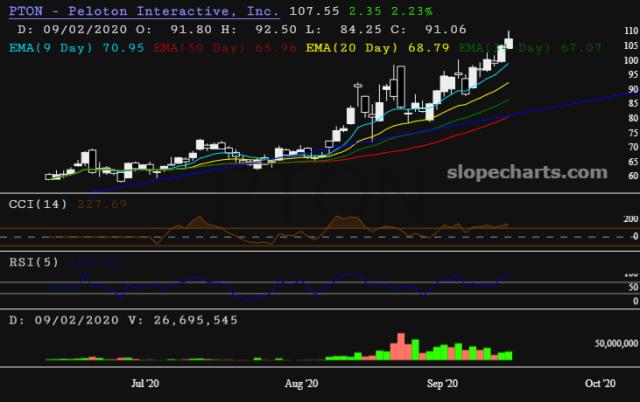640x402 pixels.
Task: Select the red EMA(50 Day) legend label
Action: pos(199,48)
